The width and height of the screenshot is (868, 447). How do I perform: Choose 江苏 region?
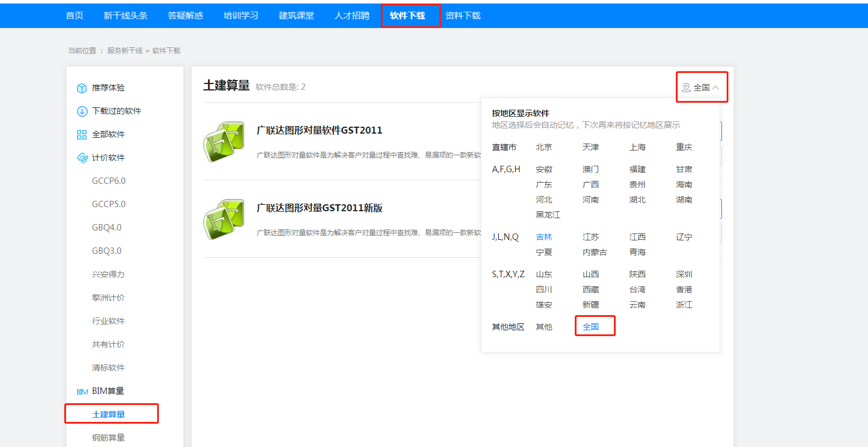pyautogui.click(x=591, y=237)
